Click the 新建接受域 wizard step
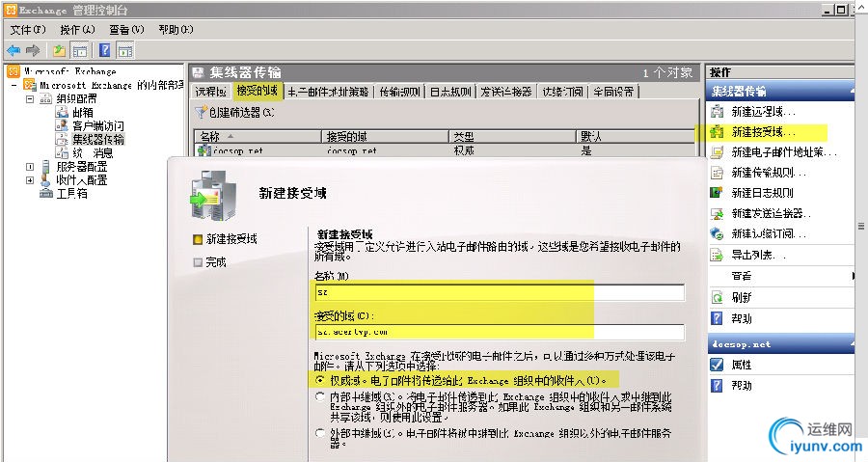This screenshot has width=868, height=462. [x=231, y=239]
